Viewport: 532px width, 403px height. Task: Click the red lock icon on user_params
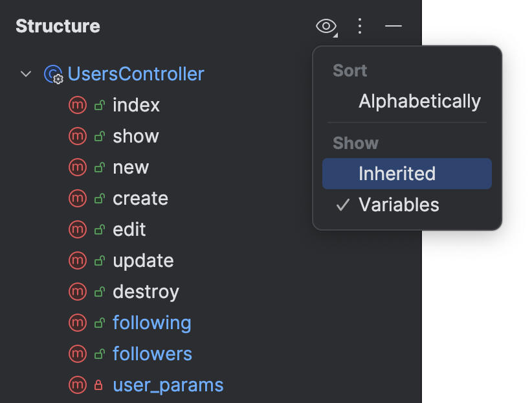98,385
